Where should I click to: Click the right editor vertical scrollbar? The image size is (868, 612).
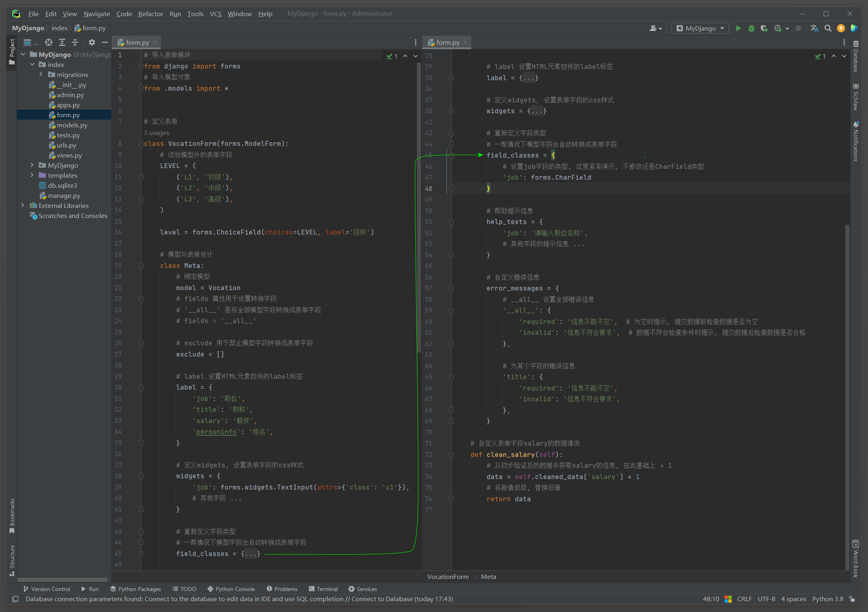click(847, 397)
